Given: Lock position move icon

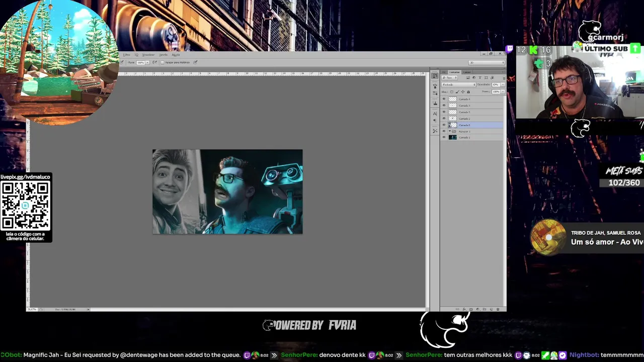Looking at the screenshot, I should point(463,92).
